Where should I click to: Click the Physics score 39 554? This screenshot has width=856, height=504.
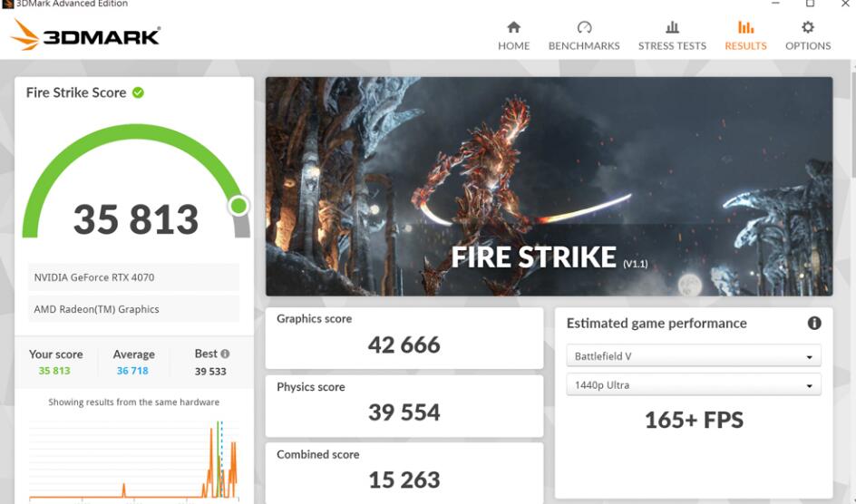404,412
